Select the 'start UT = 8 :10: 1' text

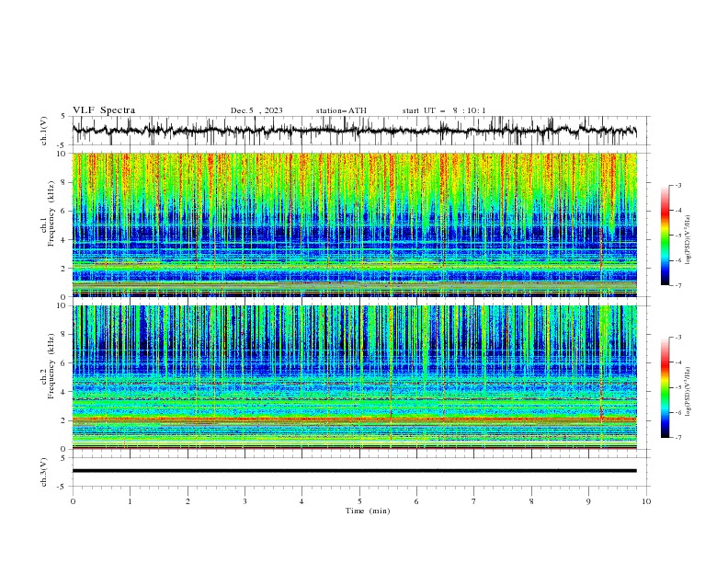click(x=444, y=110)
